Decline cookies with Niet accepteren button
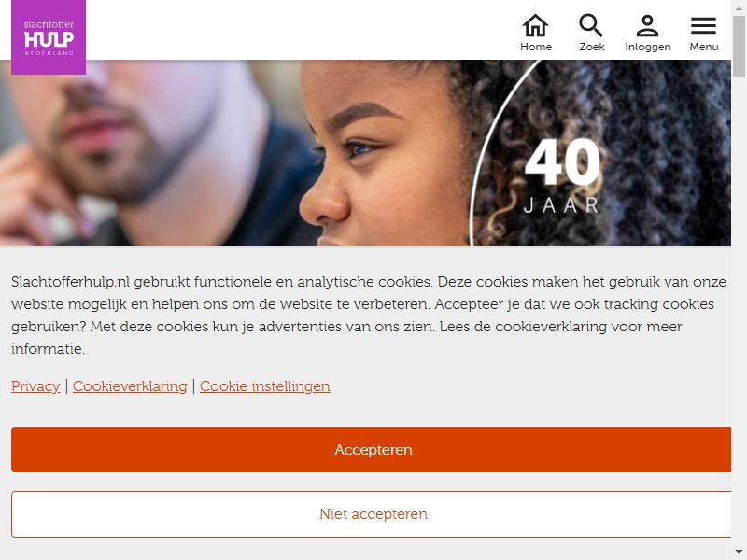This screenshot has height=560, width=747. coord(371,514)
